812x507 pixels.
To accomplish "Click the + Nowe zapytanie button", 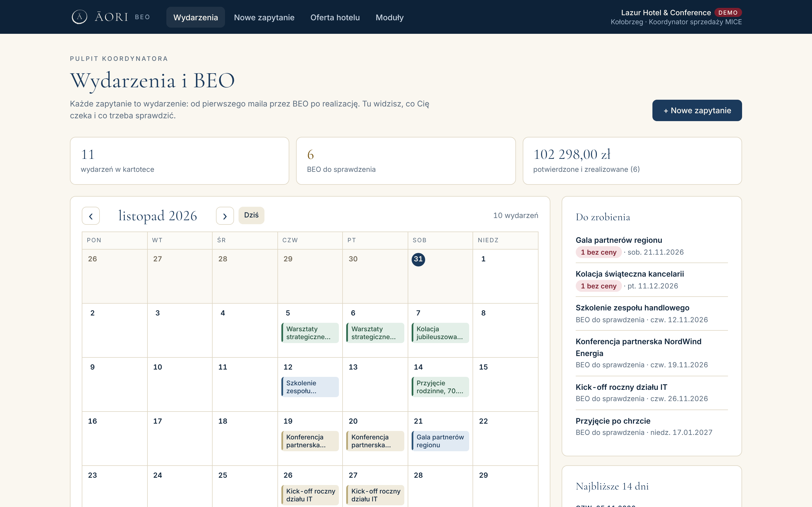I will click(x=697, y=110).
